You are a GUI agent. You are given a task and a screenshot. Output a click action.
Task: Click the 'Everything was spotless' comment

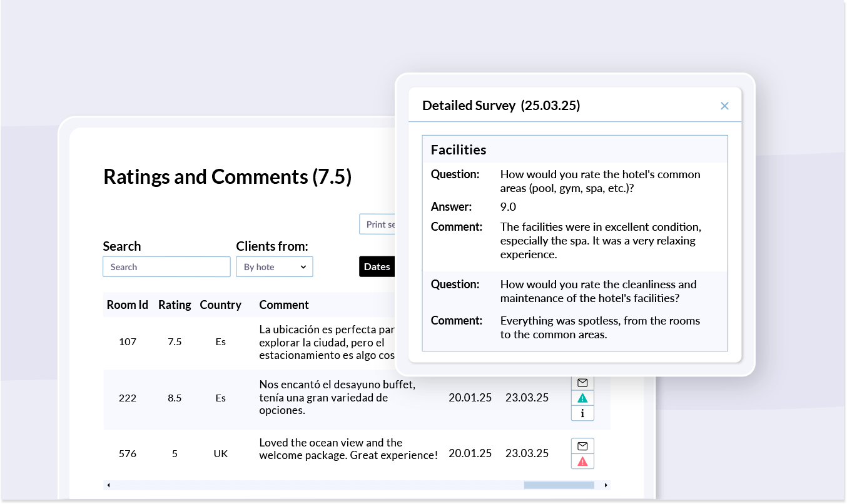[600, 328]
